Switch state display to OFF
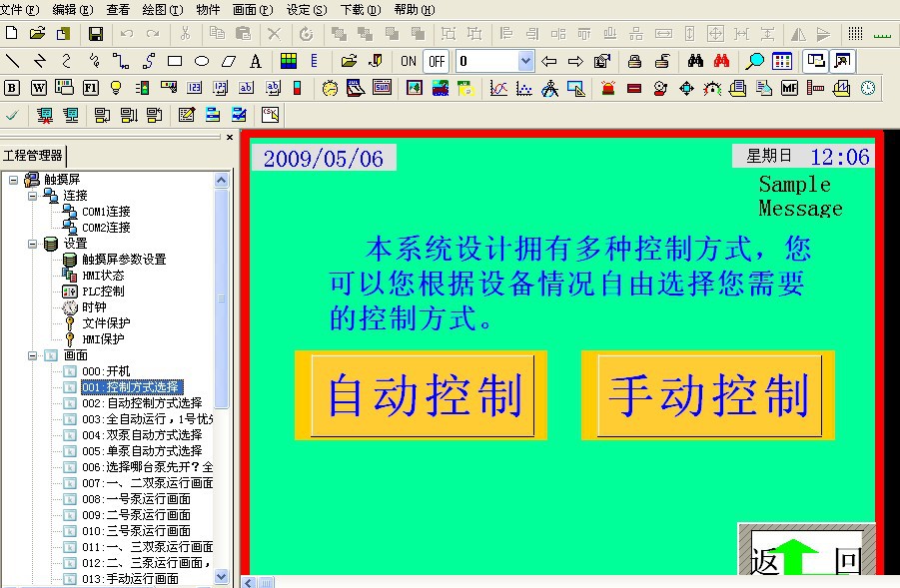The image size is (900, 588). coord(437,61)
